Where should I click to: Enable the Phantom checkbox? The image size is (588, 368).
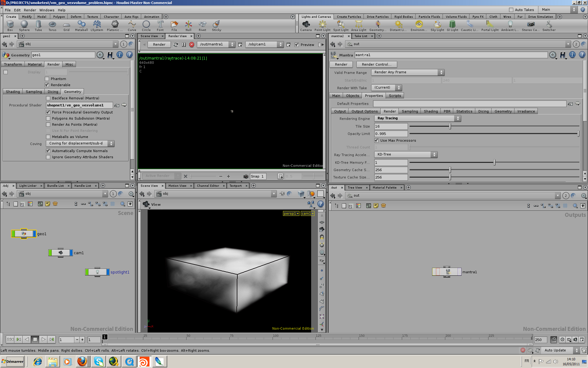(47, 79)
